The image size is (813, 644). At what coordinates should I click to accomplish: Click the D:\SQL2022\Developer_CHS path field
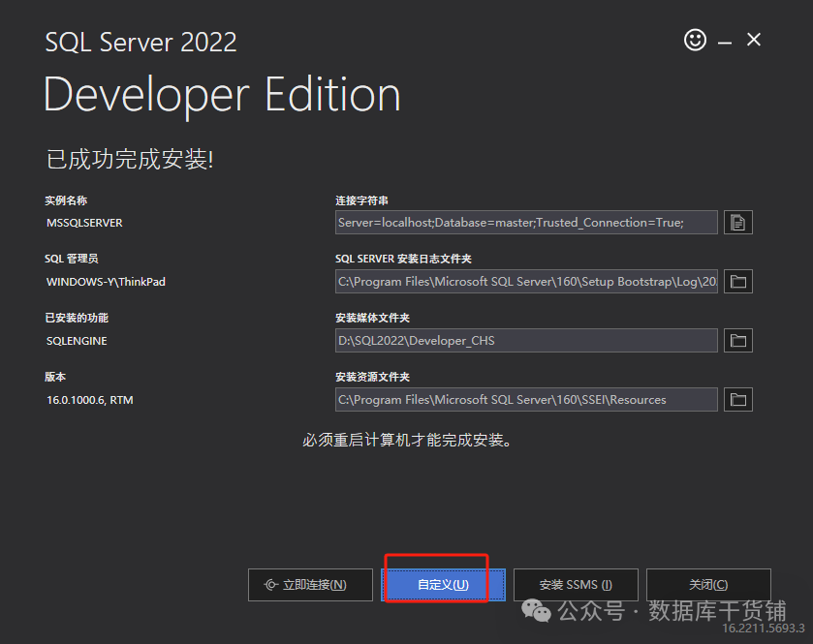click(x=526, y=340)
